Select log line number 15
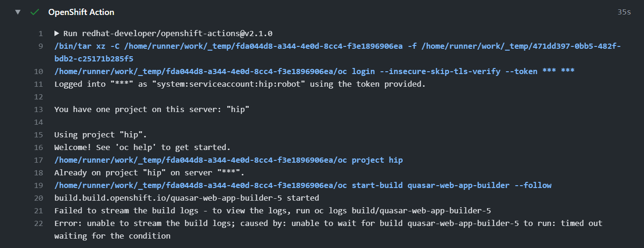Image resolution: width=644 pixels, height=248 pixels. click(x=38, y=135)
